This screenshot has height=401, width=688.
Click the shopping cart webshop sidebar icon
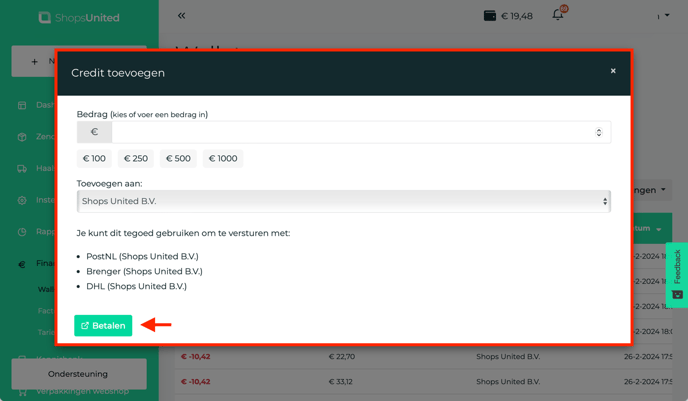22,392
